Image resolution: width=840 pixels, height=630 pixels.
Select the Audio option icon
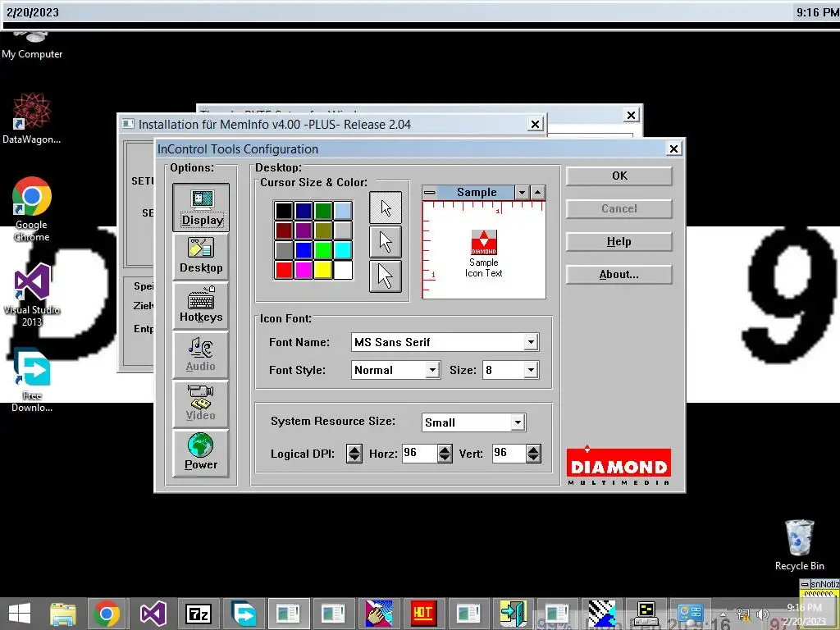click(201, 354)
